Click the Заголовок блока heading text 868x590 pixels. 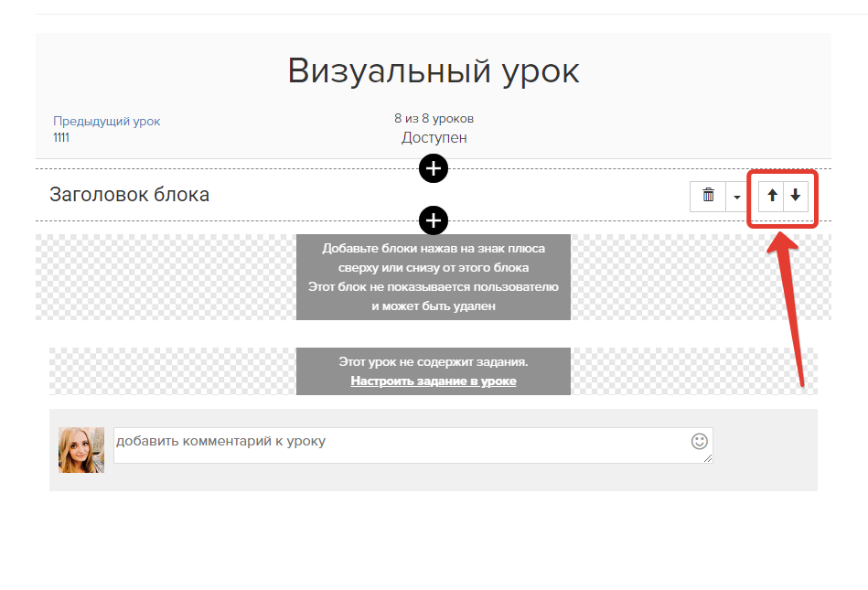point(130,195)
